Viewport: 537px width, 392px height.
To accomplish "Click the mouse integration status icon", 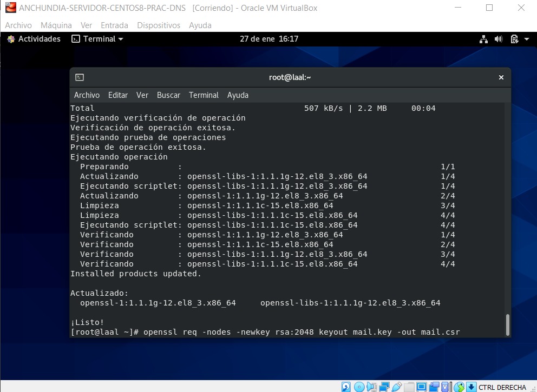I will point(459,387).
